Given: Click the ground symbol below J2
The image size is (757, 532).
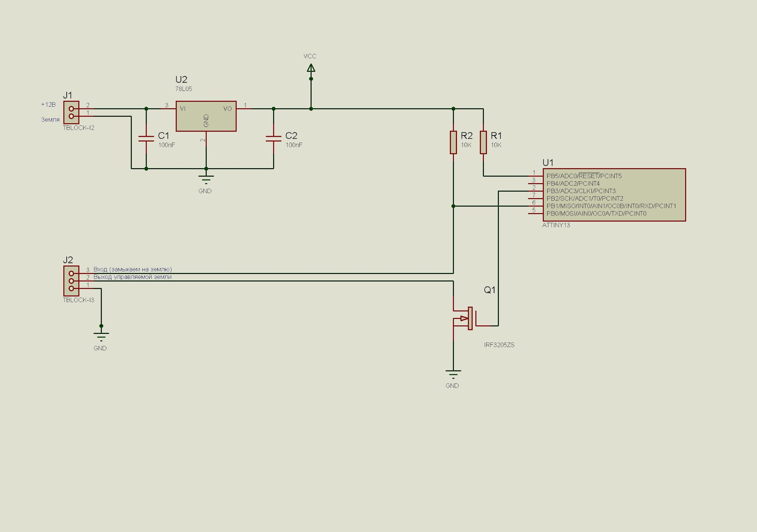Looking at the screenshot, I should pos(101,337).
